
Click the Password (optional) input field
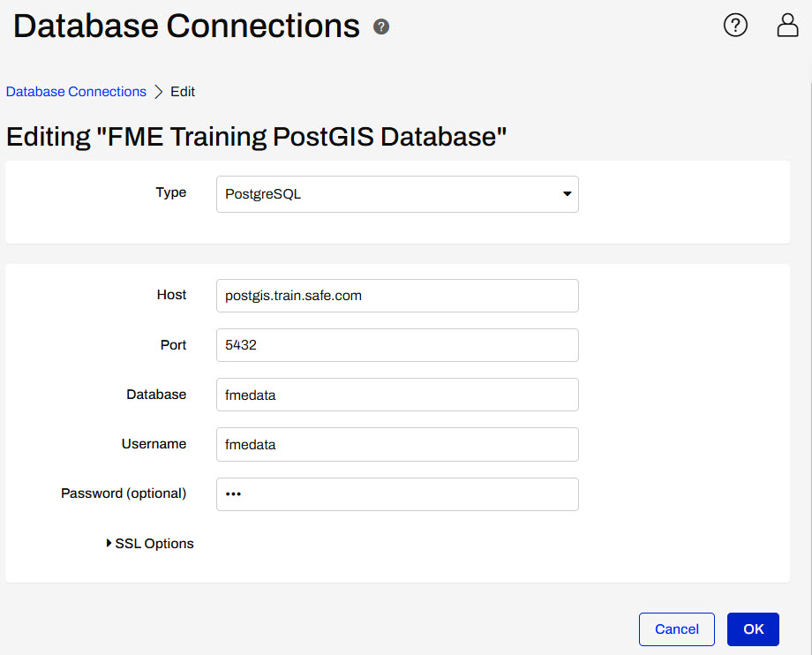(x=397, y=494)
